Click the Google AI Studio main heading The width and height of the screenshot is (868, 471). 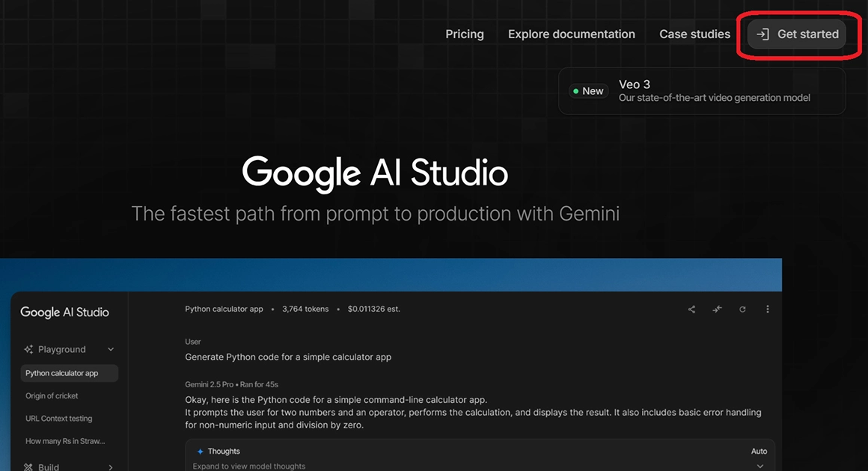click(x=375, y=173)
